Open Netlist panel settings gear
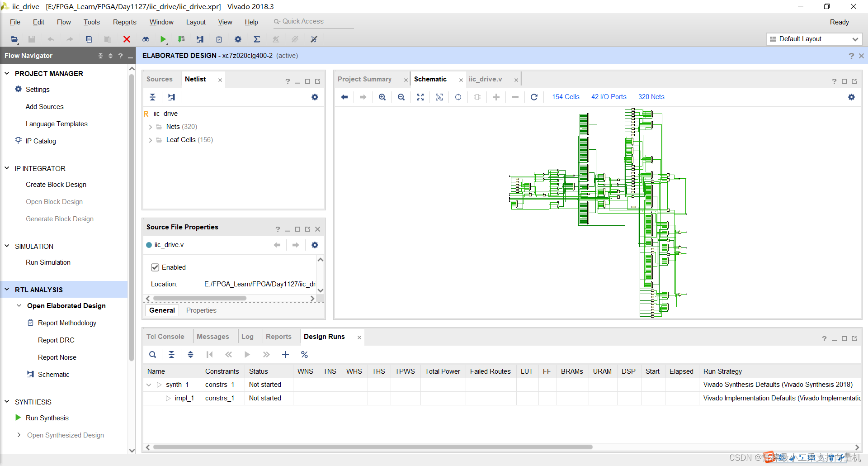The height and width of the screenshot is (466, 868). click(315, 97)
